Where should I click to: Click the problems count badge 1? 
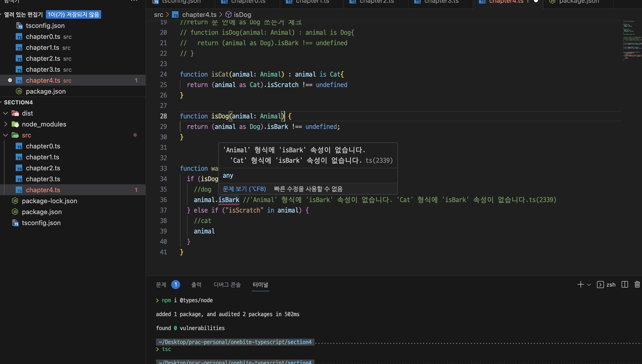click(176, 285)
